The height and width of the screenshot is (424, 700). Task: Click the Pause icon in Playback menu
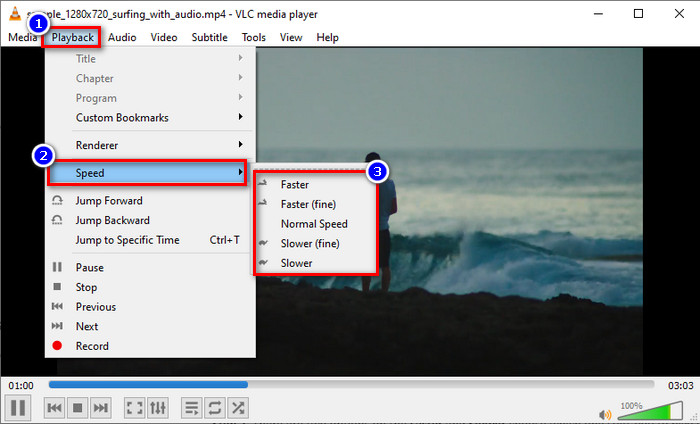click(x=57, y=267)
